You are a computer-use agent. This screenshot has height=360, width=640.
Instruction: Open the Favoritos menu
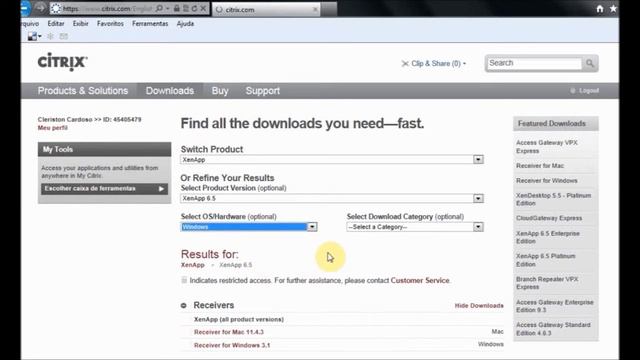click(110, 24)
